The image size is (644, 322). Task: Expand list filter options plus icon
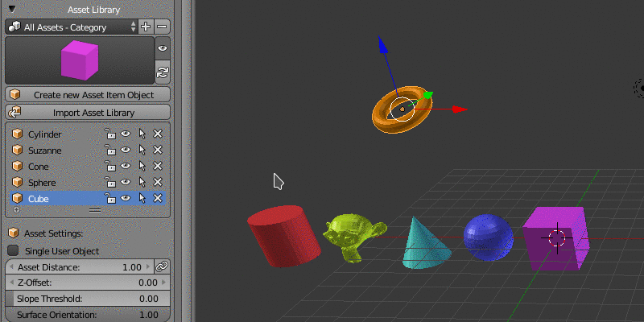[16, 210]
